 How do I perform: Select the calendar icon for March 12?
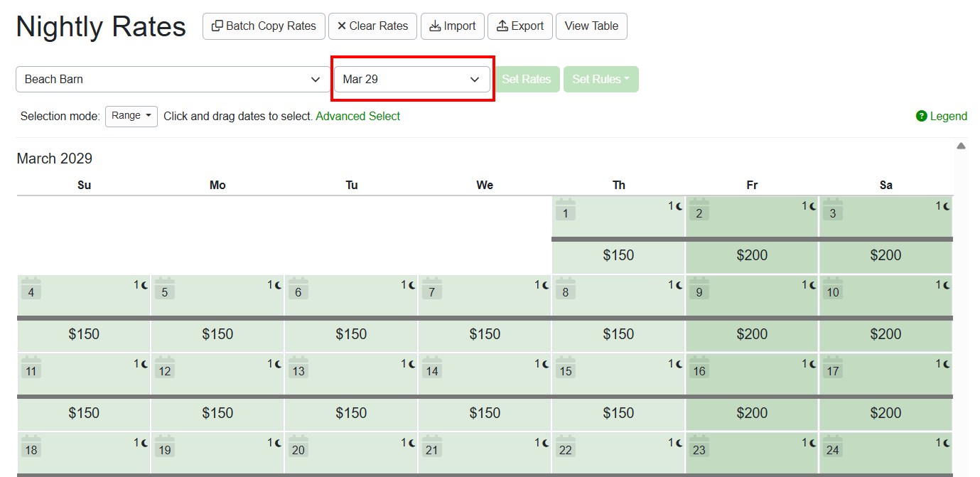click(x=165, y=368)
